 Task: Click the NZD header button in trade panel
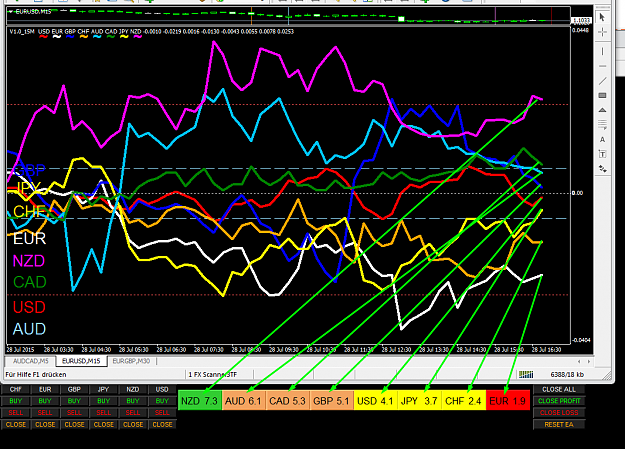click(133, 389)
